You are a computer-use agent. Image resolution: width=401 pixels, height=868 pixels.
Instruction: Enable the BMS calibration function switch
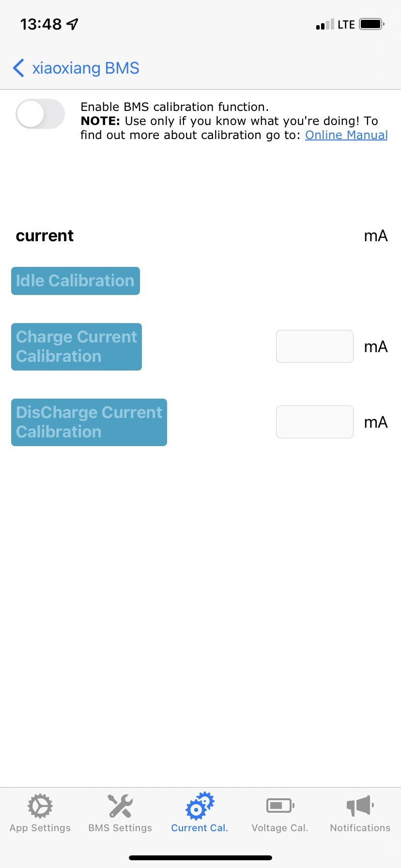(40, 114)
